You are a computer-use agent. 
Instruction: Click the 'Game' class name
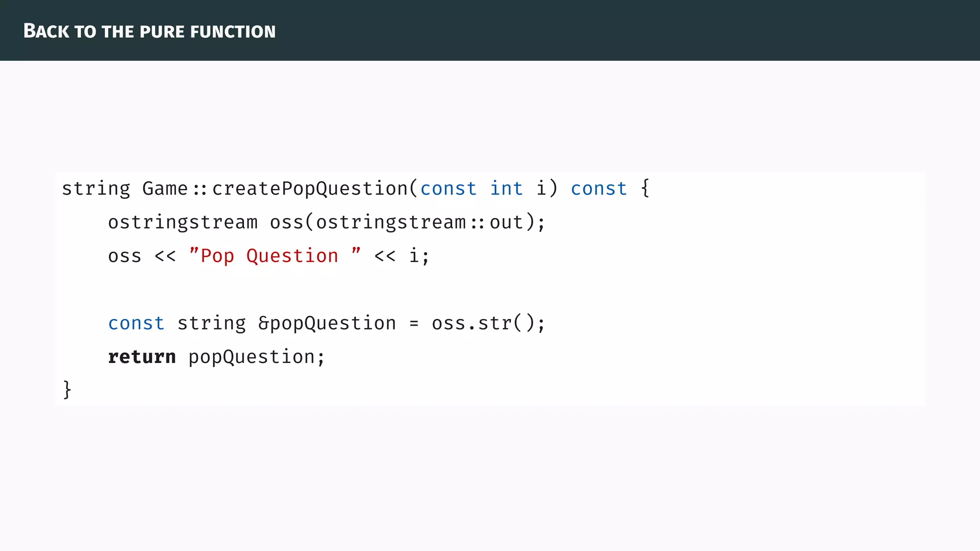(x=165, y=189)
